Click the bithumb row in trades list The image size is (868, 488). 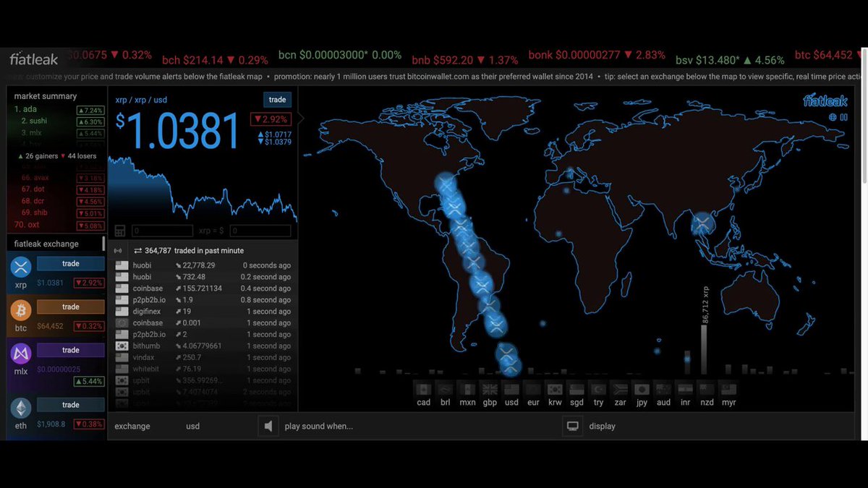pos(203,346)
